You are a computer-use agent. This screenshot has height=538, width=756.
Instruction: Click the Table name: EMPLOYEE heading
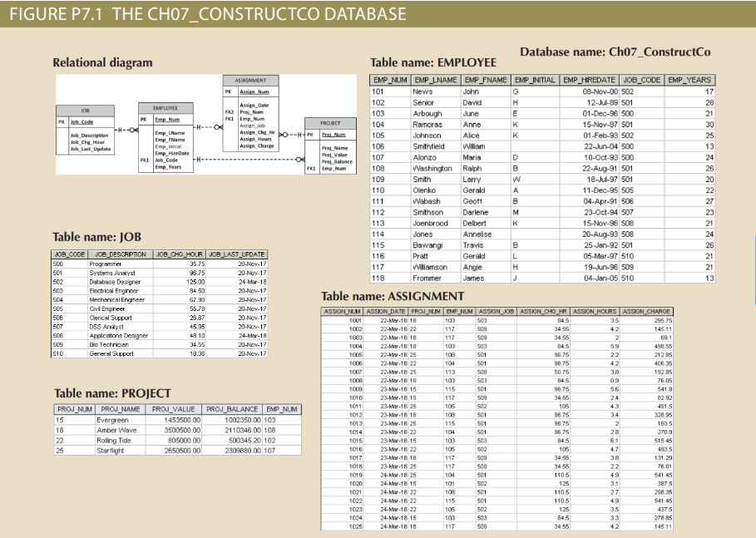click(x=433, y=62)
